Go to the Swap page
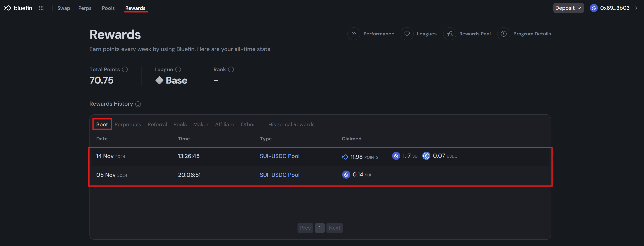 [64, 8]
